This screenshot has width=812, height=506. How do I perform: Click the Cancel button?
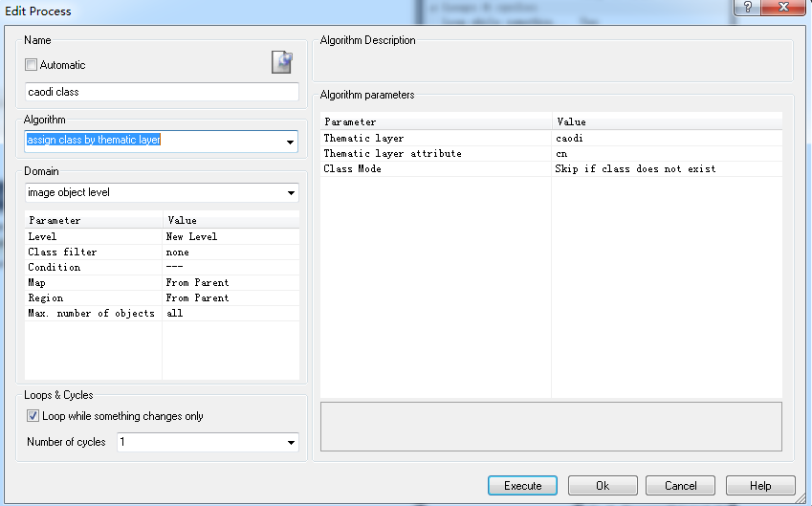(680, 486)
